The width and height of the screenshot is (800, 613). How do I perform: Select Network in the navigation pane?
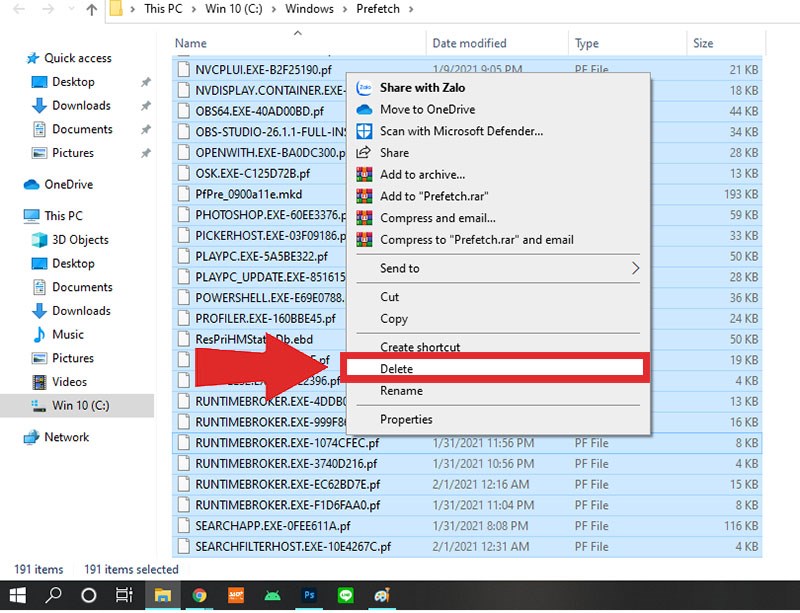tap(66, 437)
